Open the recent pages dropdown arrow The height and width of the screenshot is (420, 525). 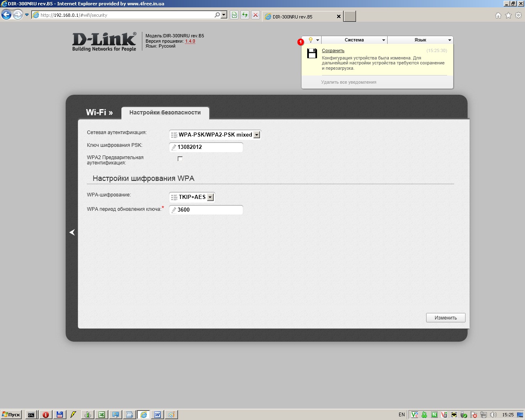point(27,15)
